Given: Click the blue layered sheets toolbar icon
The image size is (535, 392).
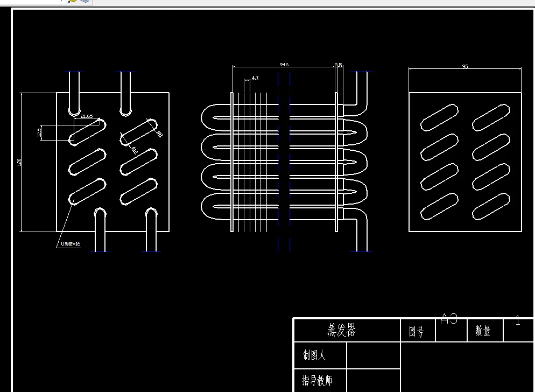Looking at the screenshot, I should 85,2.
